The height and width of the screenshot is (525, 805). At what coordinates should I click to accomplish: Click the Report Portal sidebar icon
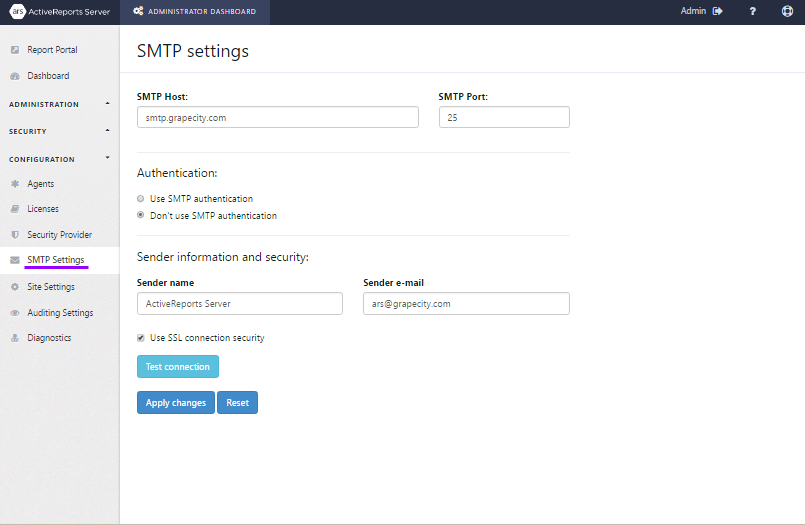click(15, 50)
